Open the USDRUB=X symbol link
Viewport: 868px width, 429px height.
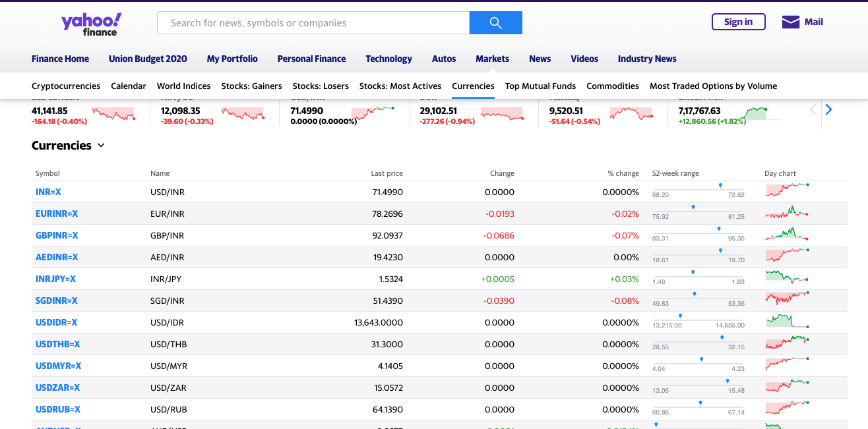tap(58, 409)
